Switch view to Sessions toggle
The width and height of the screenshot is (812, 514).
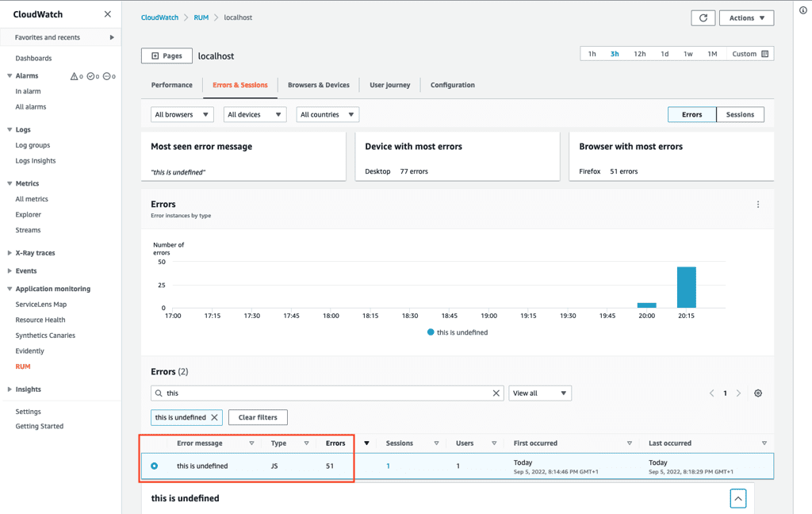pos(740,114)
